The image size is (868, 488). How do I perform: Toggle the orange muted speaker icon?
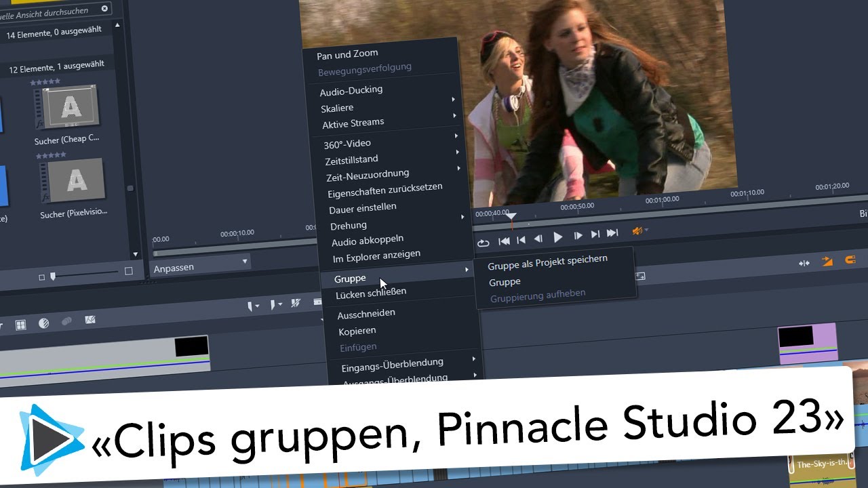pos(637,231)
